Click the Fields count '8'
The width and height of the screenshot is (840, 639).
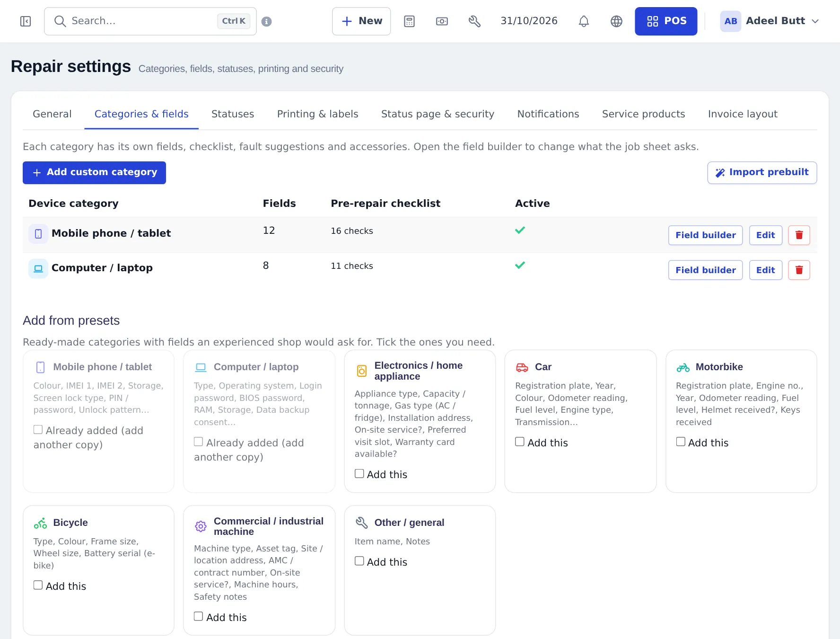(x=266, y=266)
